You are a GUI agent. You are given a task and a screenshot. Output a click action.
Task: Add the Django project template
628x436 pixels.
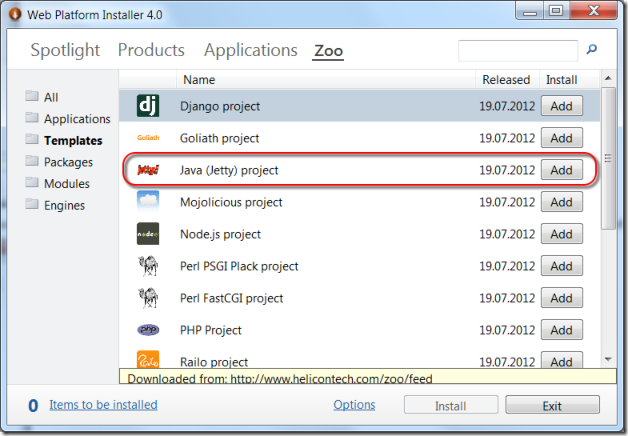[x=561, y=106]
